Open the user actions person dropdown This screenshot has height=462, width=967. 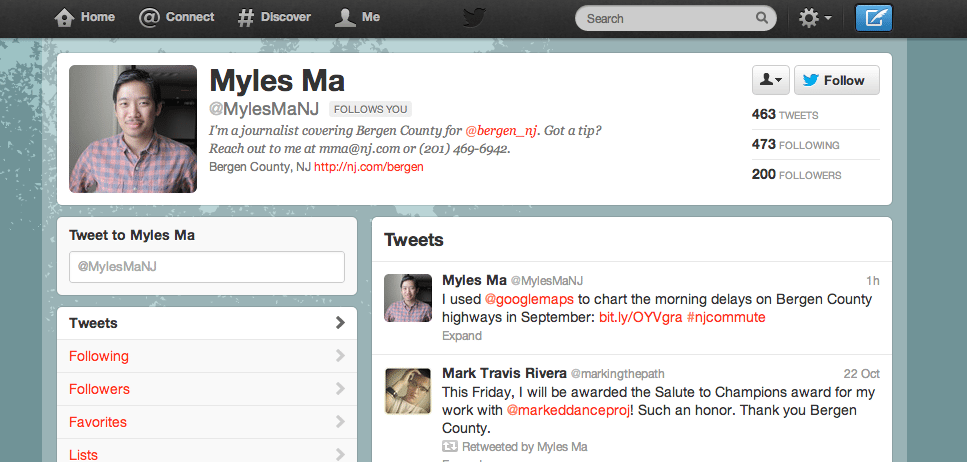click(770, 80)
